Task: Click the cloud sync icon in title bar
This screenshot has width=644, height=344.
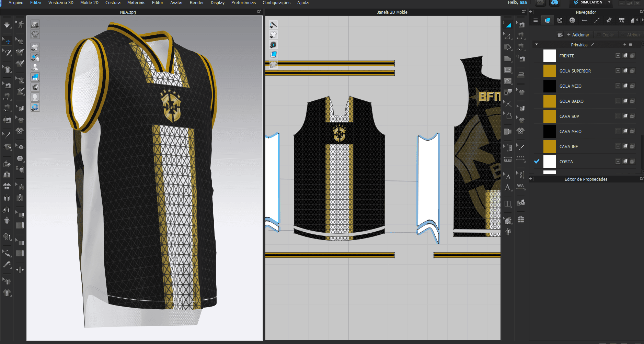Action: tap(555, 3)
